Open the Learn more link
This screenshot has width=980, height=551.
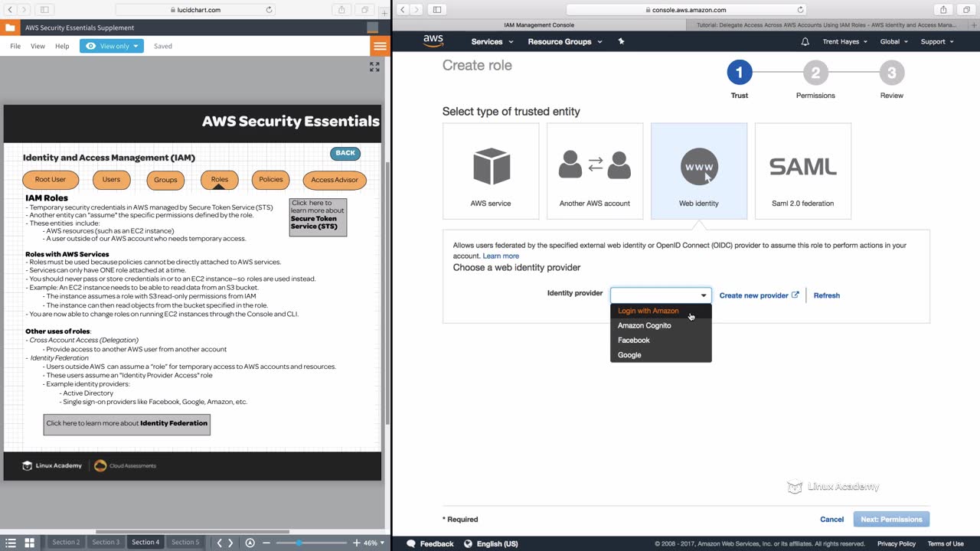coord(501,256)
